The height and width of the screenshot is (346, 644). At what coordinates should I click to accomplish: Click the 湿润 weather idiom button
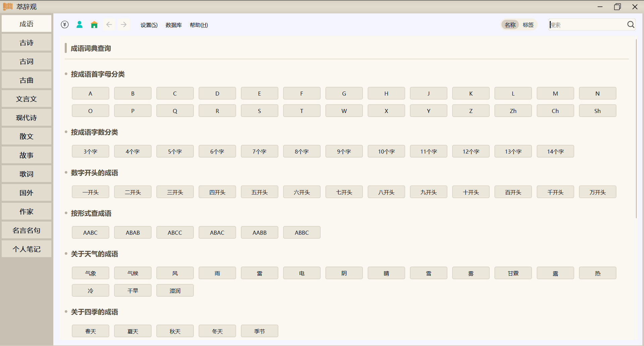[175, 290]
